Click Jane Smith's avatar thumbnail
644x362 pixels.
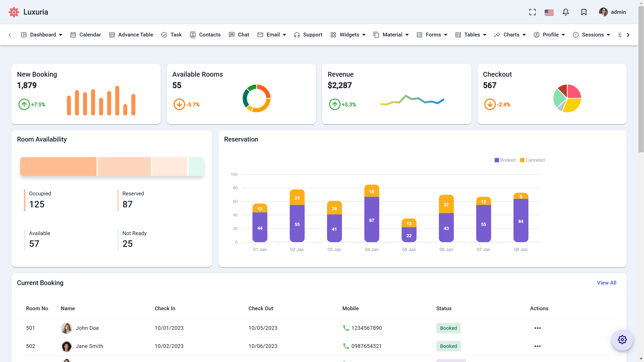66,346
